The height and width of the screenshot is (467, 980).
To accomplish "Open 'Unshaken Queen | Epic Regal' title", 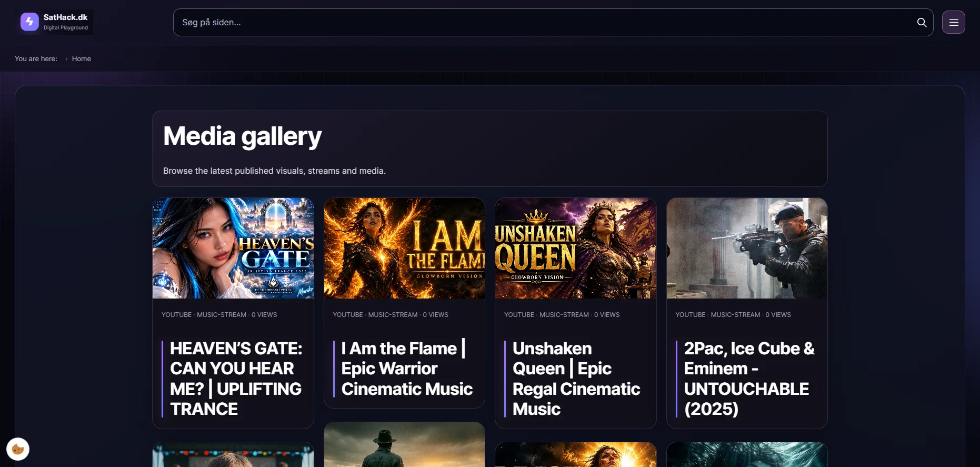I will [x=576, y=379].
